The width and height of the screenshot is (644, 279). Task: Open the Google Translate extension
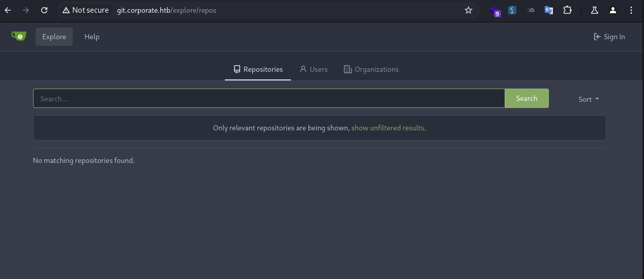click(x=549, y=10)
